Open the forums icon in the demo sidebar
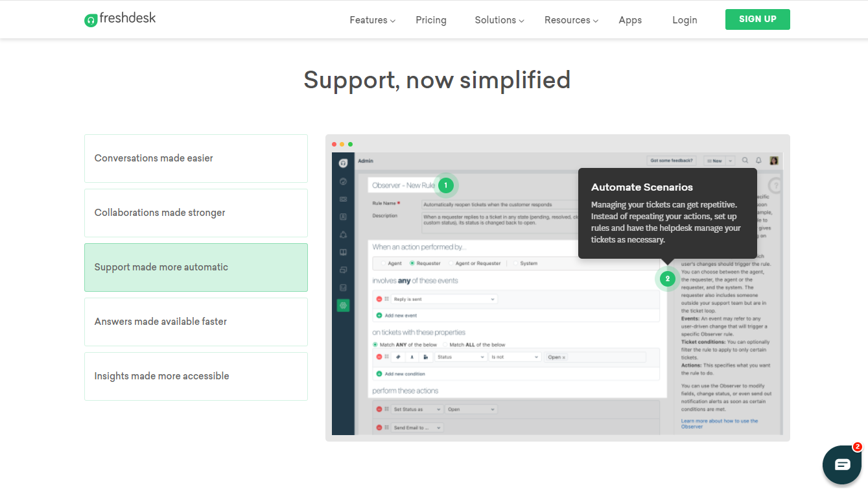Image resolution: width=868 pixels, height=498 pixels. click(x=343, y=270)
